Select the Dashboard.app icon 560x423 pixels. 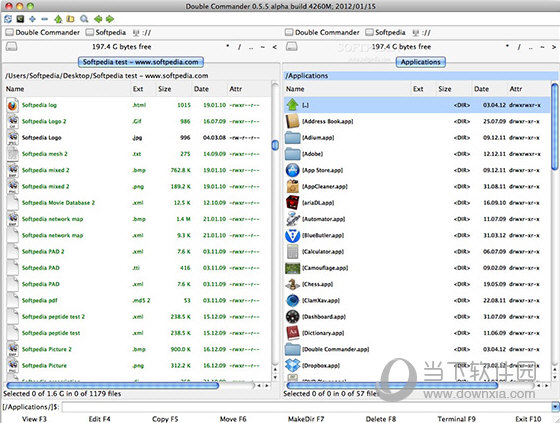click(x=292, y=317)
